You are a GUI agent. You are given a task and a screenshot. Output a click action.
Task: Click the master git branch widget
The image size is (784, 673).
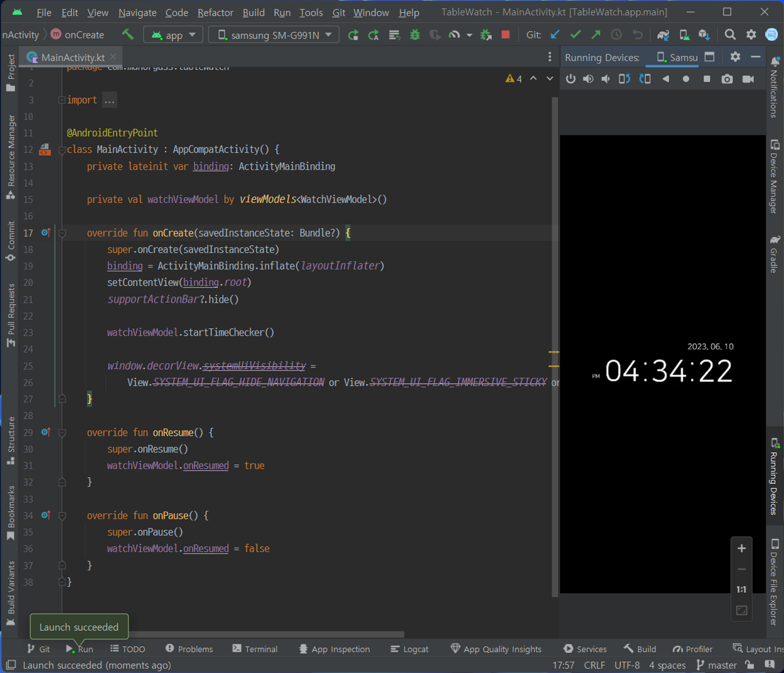[x=717, y=665]
